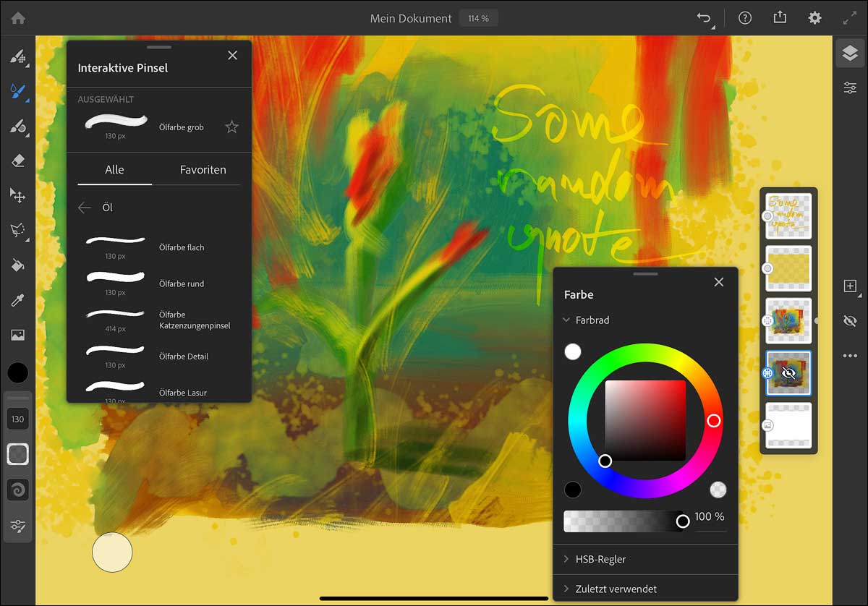This screenshot has height=606, width=868.
Task: Select the Lasso selection tool
Action: (18, 230)
